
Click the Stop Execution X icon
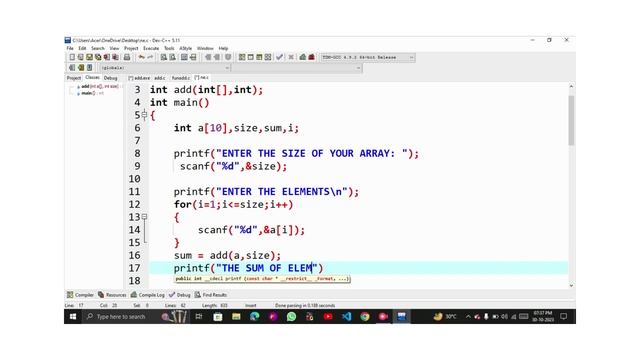291,57
